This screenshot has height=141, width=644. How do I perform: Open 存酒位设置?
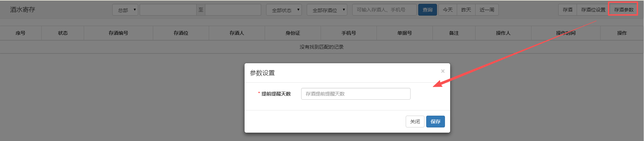point(593,10)
